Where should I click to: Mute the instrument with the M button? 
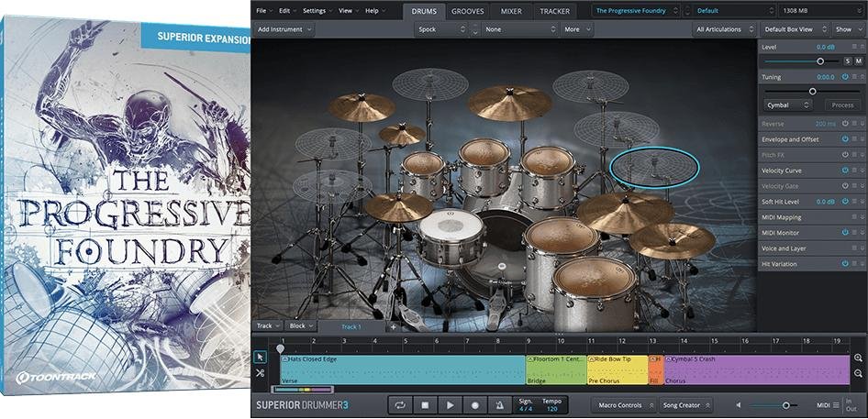click(859, 61)
